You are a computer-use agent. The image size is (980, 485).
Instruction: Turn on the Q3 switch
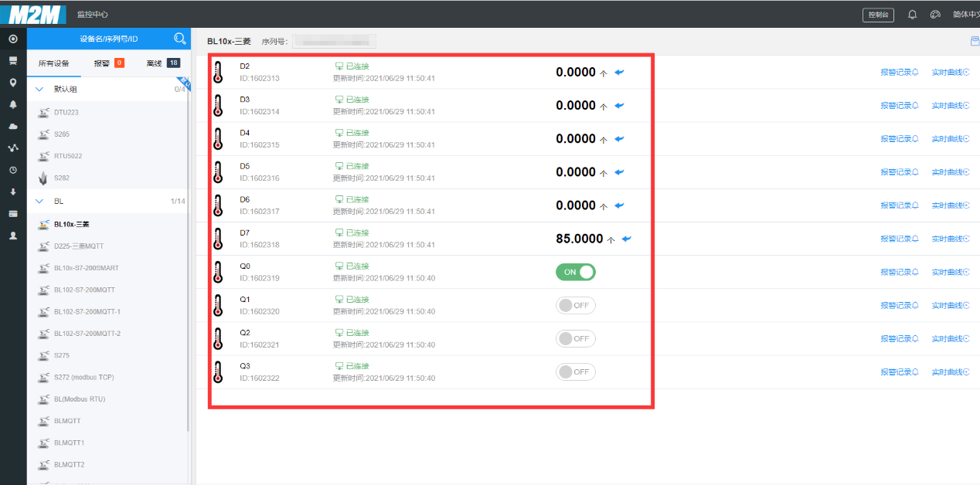[576, 371]
